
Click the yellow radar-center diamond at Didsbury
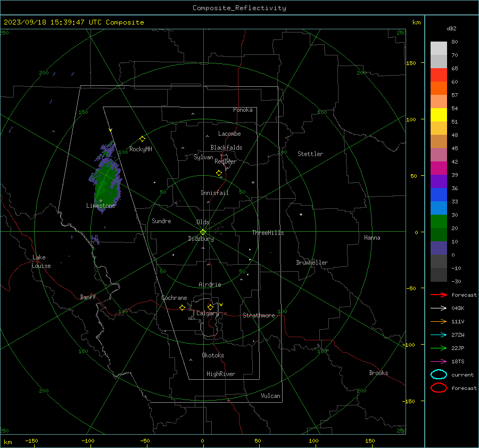coord(203,232)
